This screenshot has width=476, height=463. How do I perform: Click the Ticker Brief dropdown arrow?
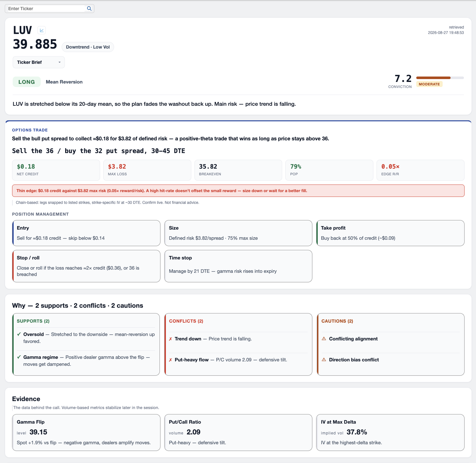point(59,62)
